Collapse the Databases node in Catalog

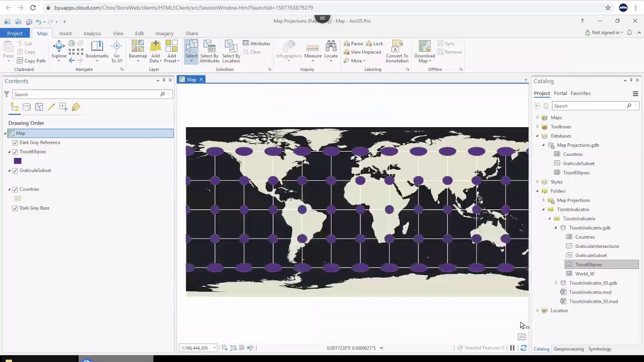coord(537,136)
